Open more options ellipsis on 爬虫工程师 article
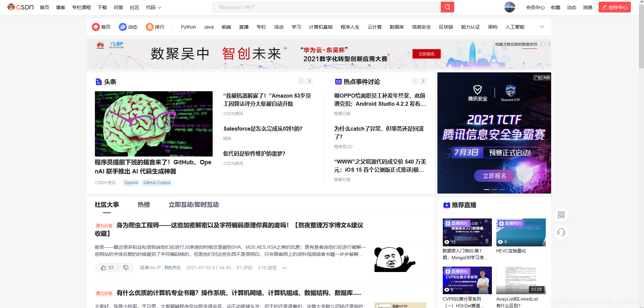Screen dimensions: 644x308 click(x=285, y=268)
